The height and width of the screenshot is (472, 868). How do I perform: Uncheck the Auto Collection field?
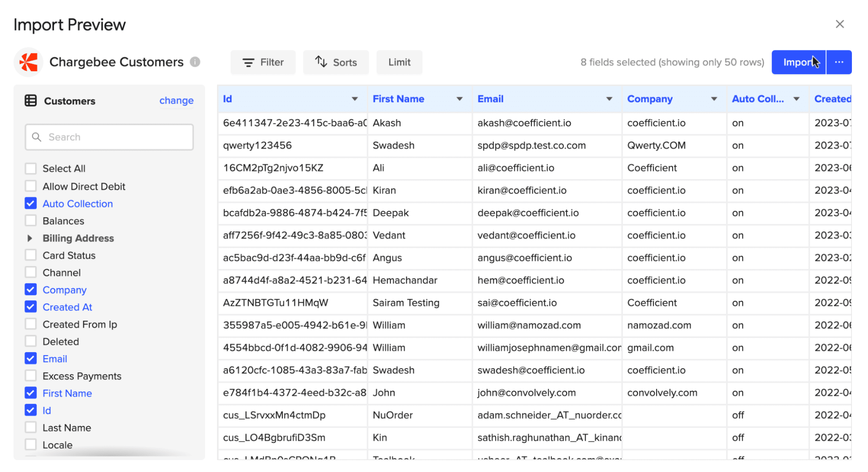[x=31, y=203]
